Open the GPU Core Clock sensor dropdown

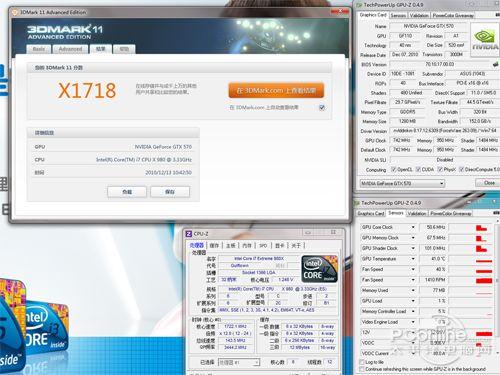click(413, 227)
